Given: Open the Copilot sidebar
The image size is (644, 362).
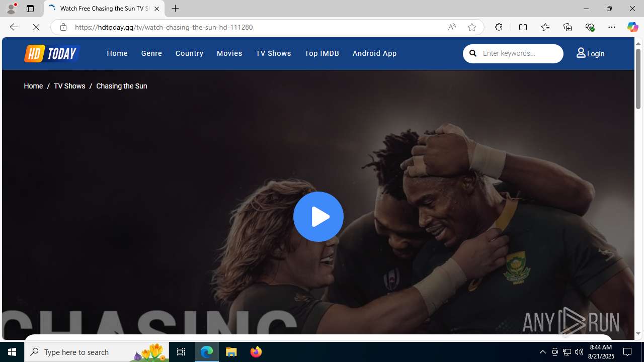Looking at the screenshot, I should tap(632, 27).
